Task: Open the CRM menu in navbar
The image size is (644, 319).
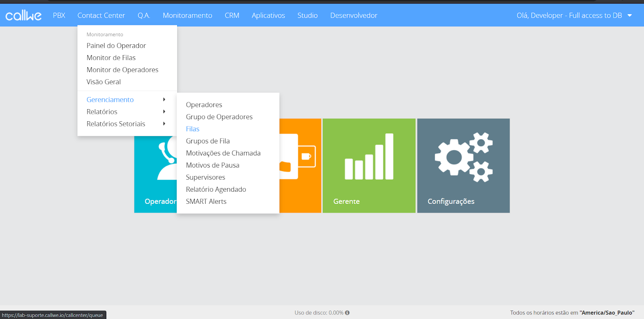Action: [232, 15]
